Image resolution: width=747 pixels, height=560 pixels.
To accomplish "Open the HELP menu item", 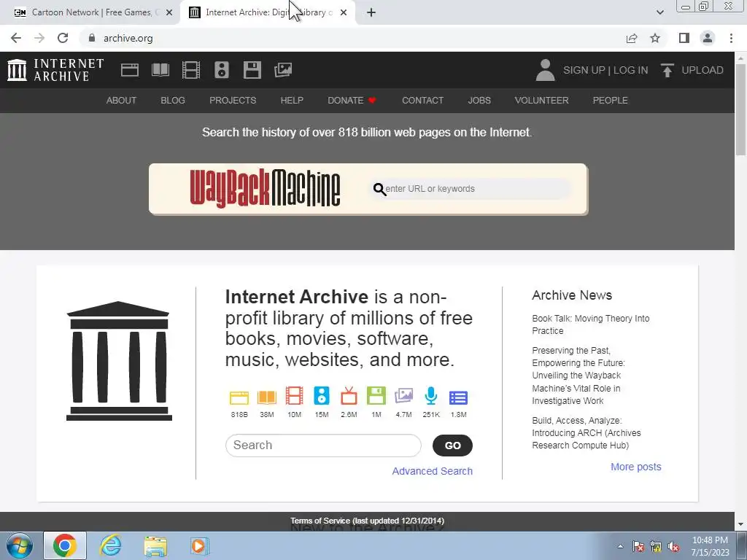I will pyautogui.click(x=292, y=101).
